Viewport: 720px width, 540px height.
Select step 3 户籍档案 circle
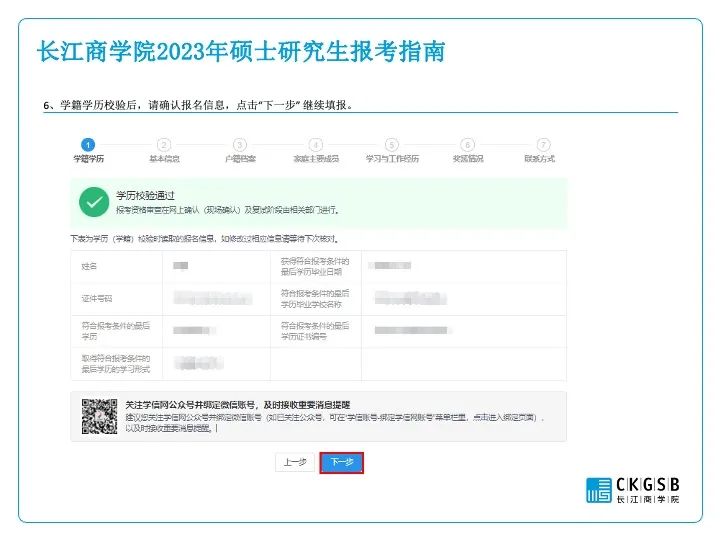240,145
